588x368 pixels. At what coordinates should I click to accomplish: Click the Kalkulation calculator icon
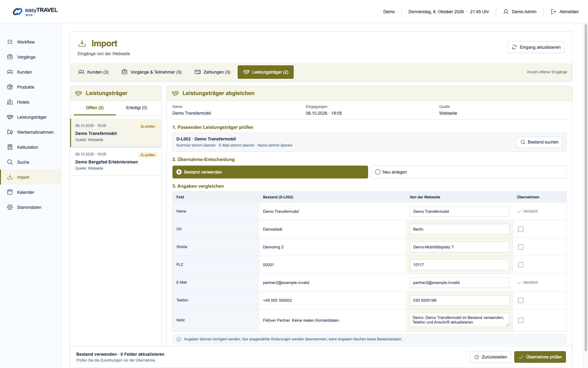[x=10, y=147]
